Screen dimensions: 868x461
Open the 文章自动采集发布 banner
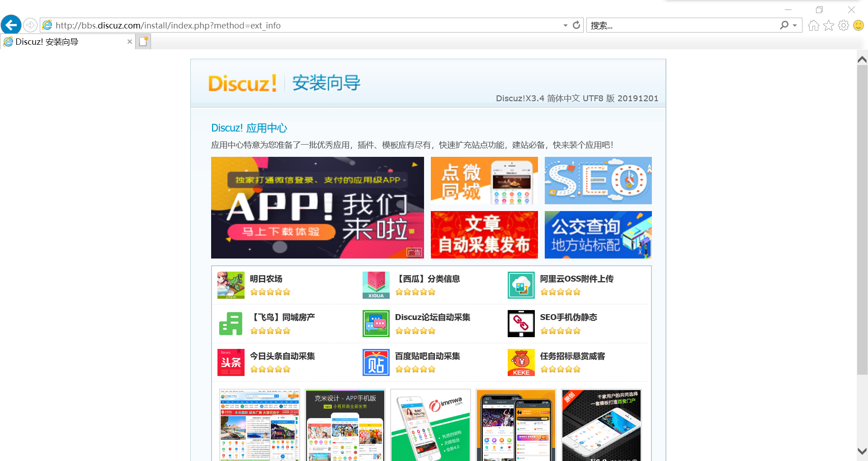(x=484, y=235)
